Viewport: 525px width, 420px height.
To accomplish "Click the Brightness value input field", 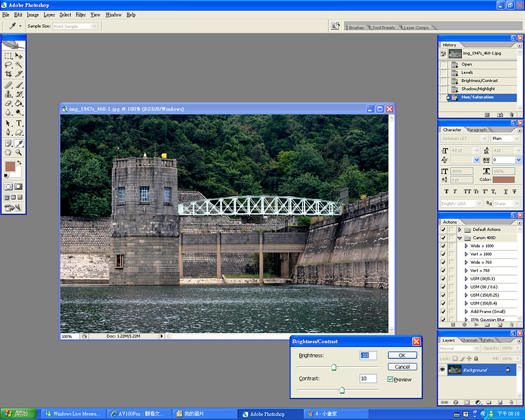I will pos(368,355).
